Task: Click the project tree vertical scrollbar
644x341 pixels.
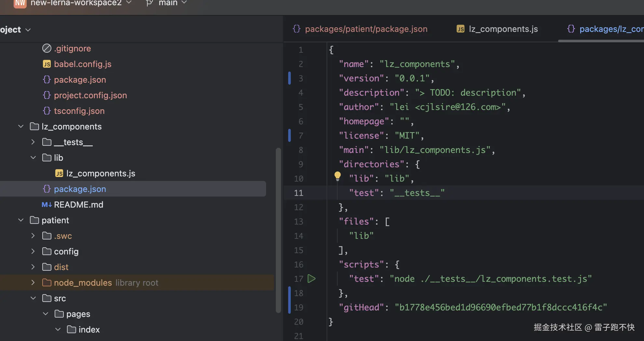Action: click(x=278, y=228)
